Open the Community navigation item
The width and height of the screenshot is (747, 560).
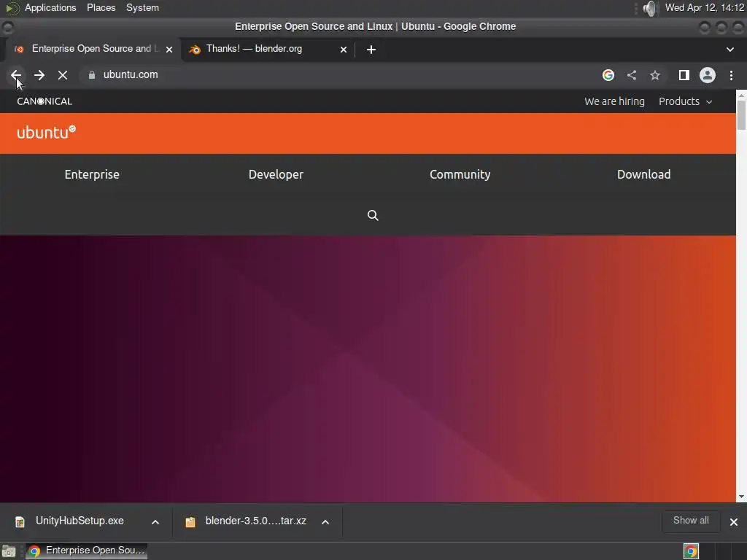(460, 174)
